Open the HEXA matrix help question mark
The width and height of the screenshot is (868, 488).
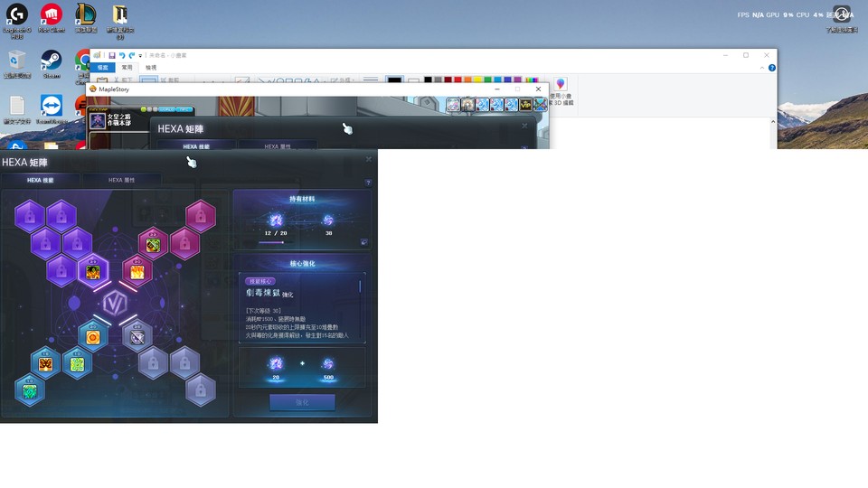pyautogui.click(x=368, y=183)
